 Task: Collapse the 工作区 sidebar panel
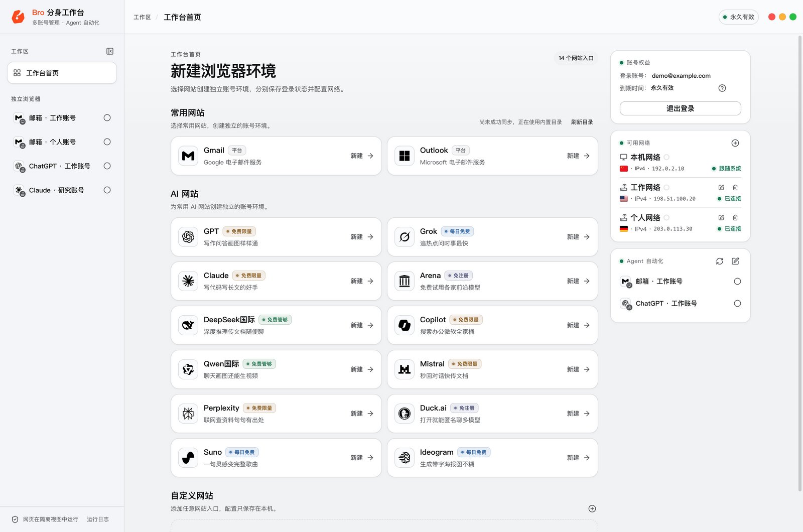coord(110,51)
